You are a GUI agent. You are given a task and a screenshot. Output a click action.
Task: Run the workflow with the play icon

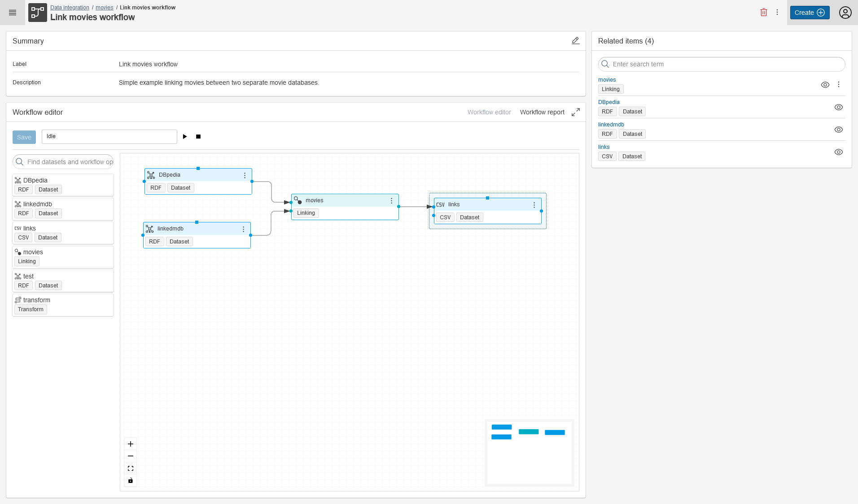click(185, 136)
